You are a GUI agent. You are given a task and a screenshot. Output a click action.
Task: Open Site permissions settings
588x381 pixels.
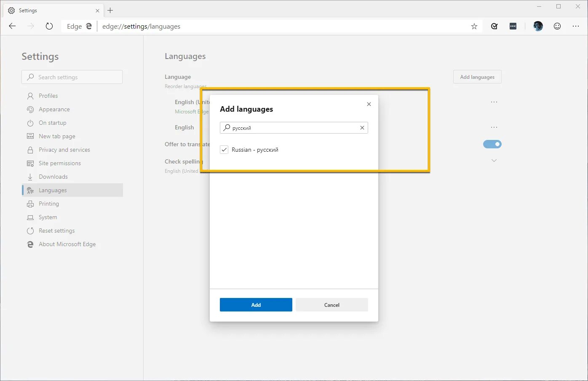pyautogui.click(x=60, y=163)
